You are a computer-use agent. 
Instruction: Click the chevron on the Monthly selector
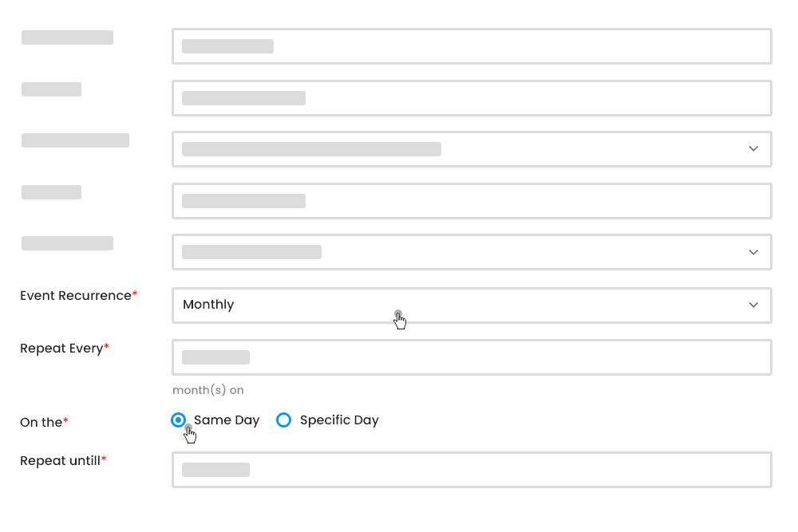(753, 305)
